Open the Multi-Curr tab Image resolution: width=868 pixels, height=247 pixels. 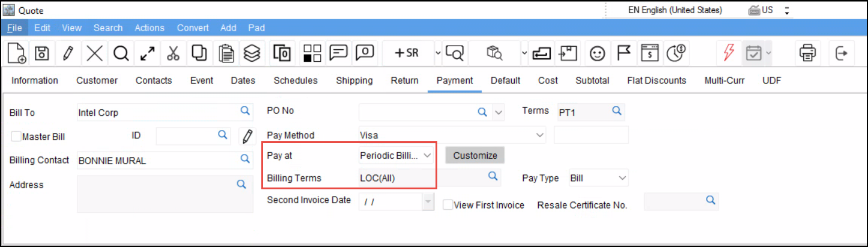[724, 81]
